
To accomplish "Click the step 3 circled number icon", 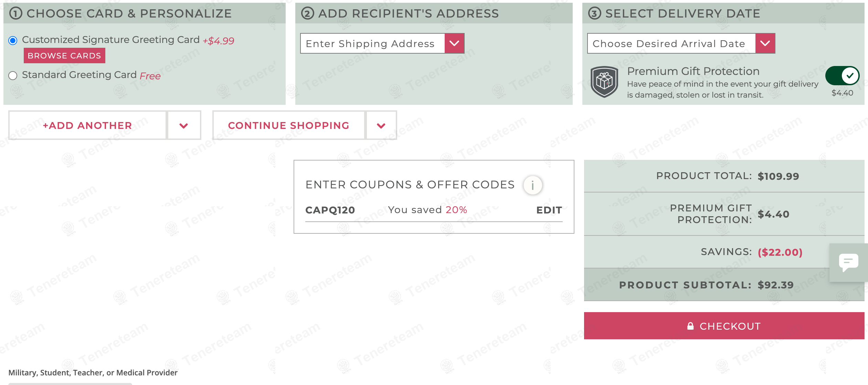I will coord(594,13).
